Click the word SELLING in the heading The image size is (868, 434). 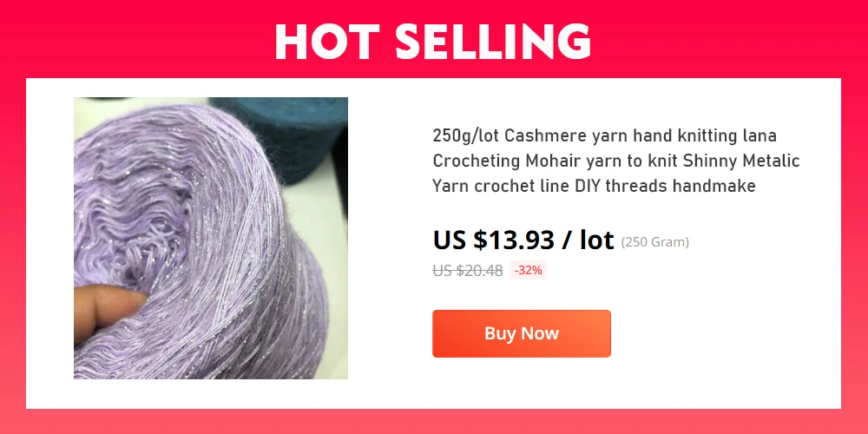493,42
